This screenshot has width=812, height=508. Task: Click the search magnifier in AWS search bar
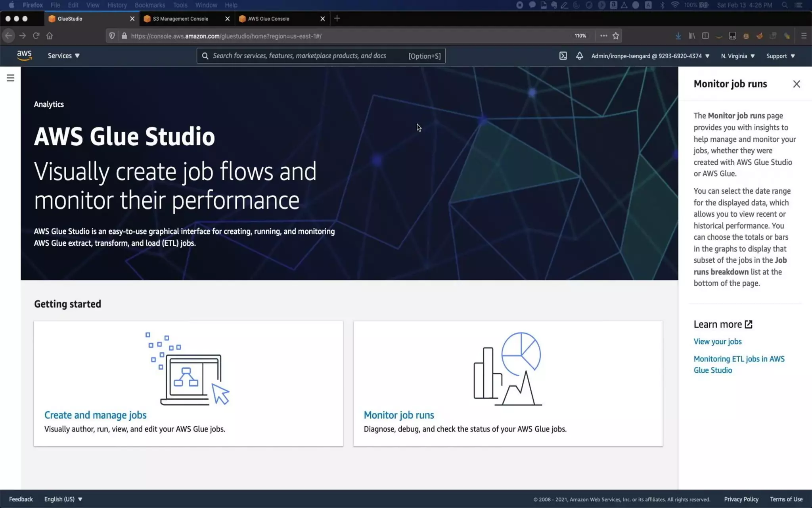(x=205, y=56)
